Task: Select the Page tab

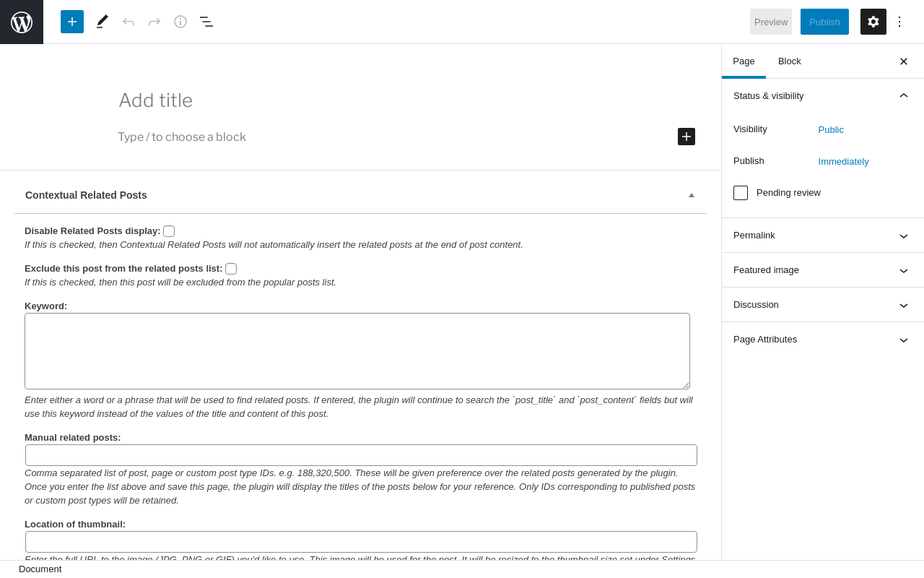Action: [744, 61]
